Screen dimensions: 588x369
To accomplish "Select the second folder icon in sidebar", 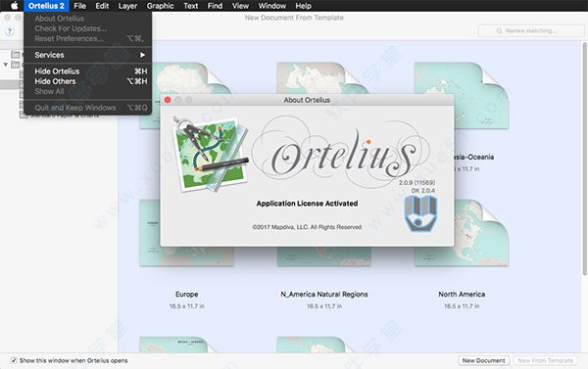I will coord(16,65).
